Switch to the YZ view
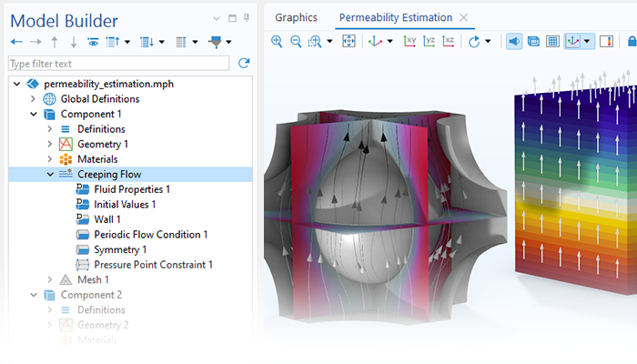 [429, 41]
